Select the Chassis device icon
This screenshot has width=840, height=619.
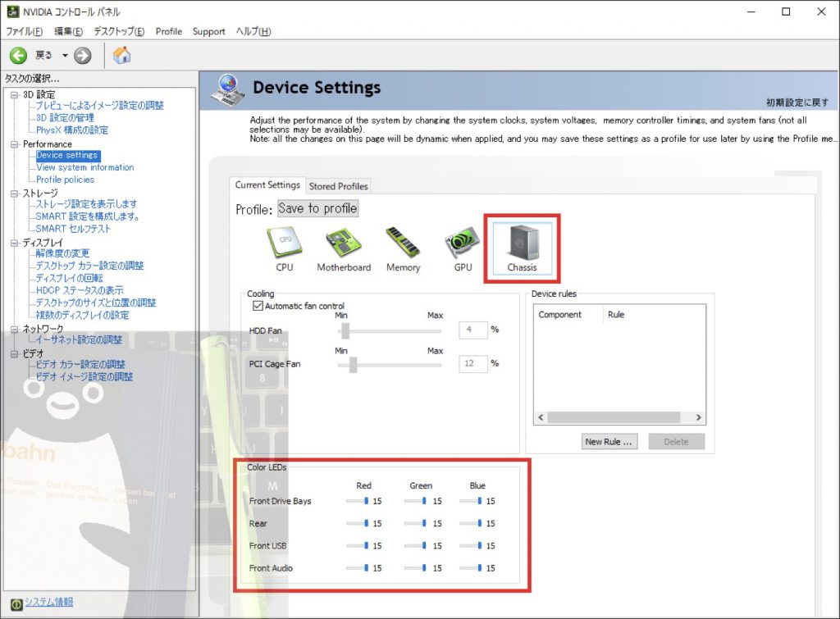coord(522,249)
